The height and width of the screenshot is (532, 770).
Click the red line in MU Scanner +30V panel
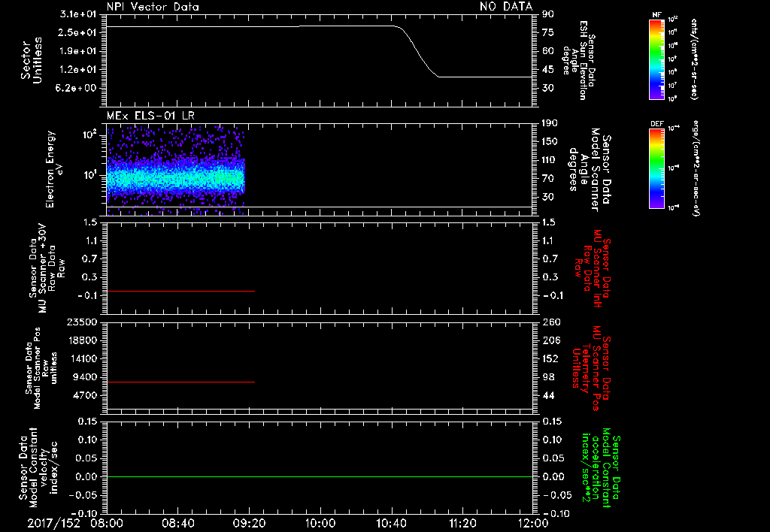[180, 291]
